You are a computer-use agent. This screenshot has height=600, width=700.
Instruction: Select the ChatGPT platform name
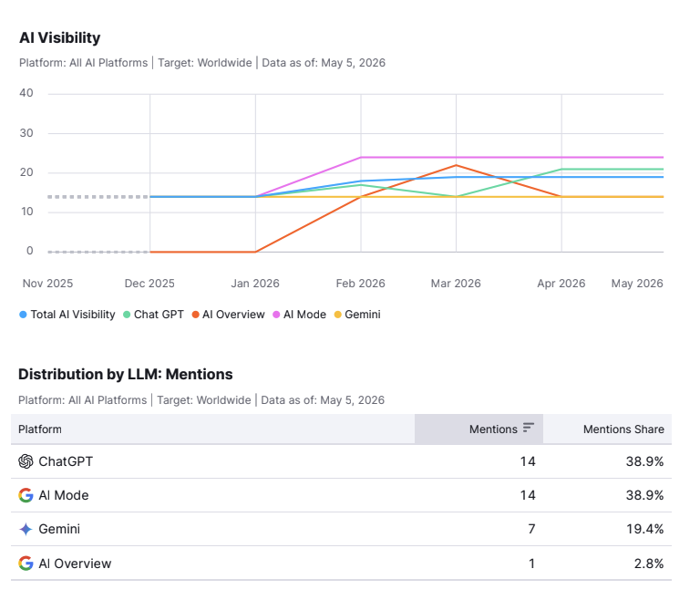click(x=66, y=461)
